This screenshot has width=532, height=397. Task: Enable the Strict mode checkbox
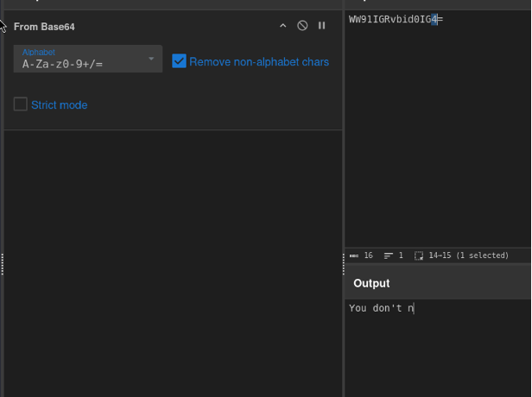click(x=21, y=104)
